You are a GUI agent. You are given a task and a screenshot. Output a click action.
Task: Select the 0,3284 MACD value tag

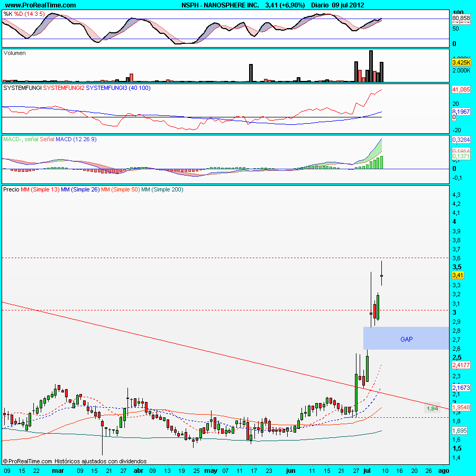point(461,140)
